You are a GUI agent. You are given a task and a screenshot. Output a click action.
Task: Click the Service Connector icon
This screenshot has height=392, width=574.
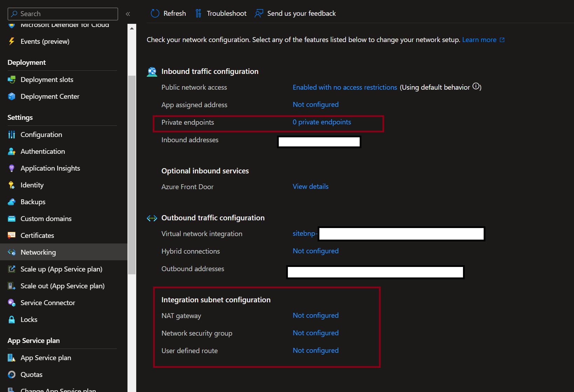[12, 303]
